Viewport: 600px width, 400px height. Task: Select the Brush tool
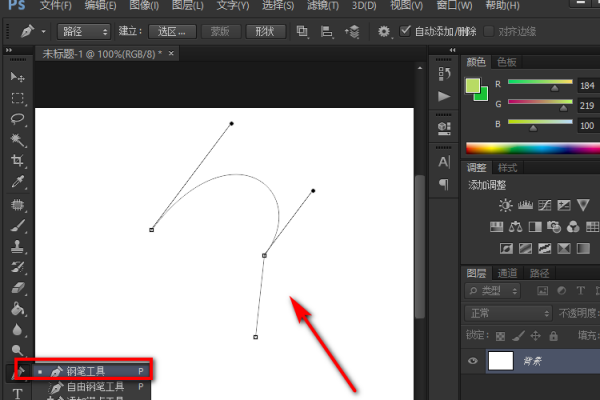[17, 226]
